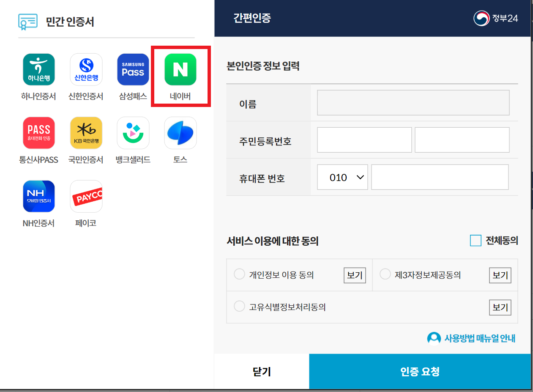This screenshot has height=392, width=533.
Task: Click the 토스 text label
Action: 180,160
